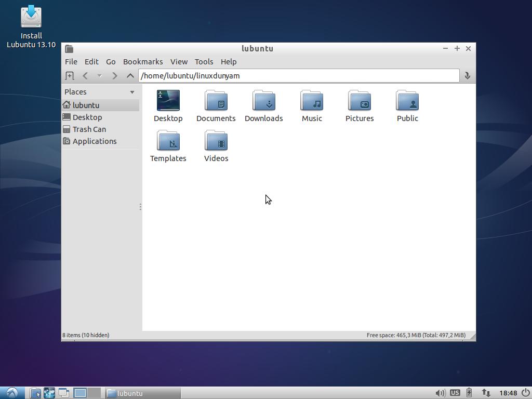Select the Pictures folder icon

click(x=360, y=101)
